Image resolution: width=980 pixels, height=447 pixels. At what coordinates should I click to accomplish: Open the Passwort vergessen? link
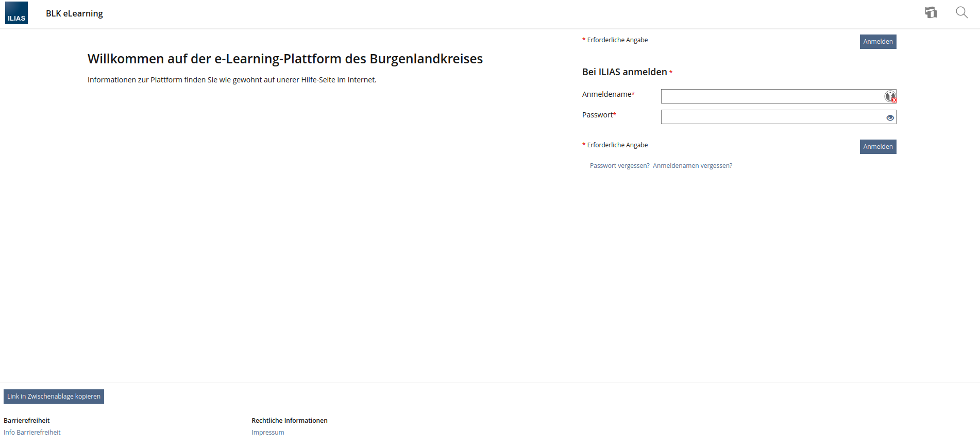[x=619, y=166]
